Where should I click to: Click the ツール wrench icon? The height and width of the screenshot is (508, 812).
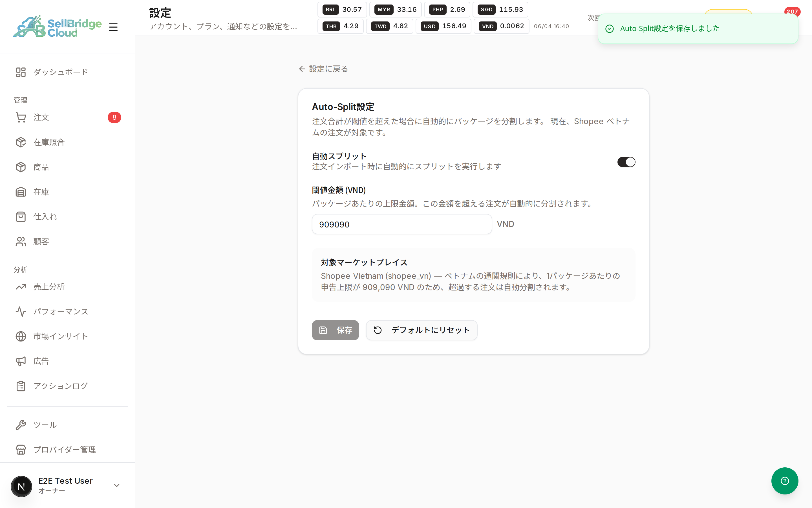pos(21,425)
